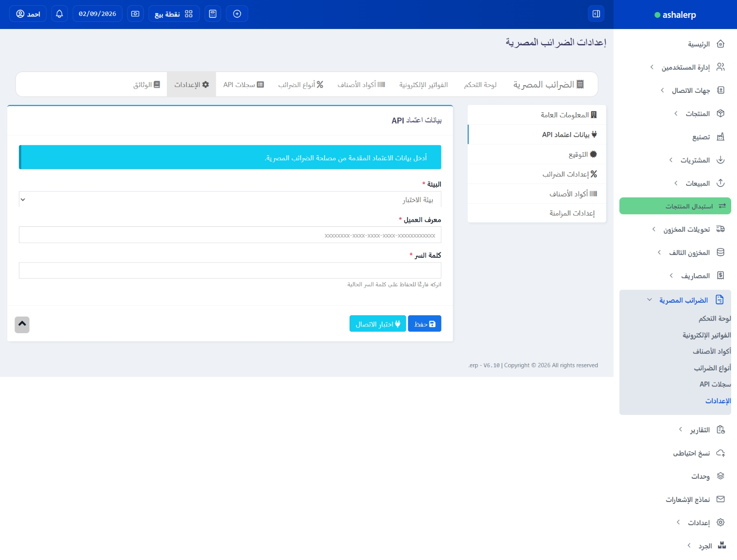Click the notification bell icon
The height and width of the screenshot is (560, 737).
(x=59, y=14)
